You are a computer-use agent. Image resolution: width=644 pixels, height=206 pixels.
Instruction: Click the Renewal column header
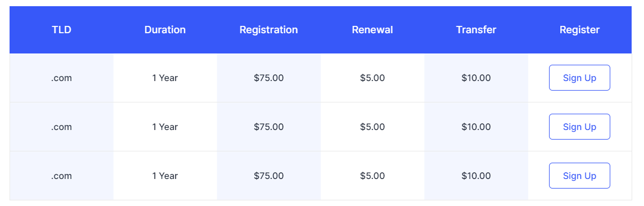tap(373, 30)
